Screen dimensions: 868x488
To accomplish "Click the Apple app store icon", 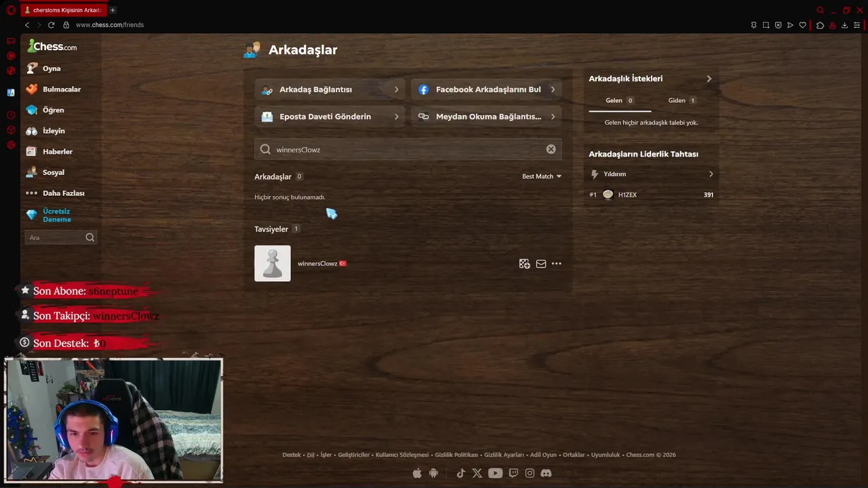I will [417, 473].
